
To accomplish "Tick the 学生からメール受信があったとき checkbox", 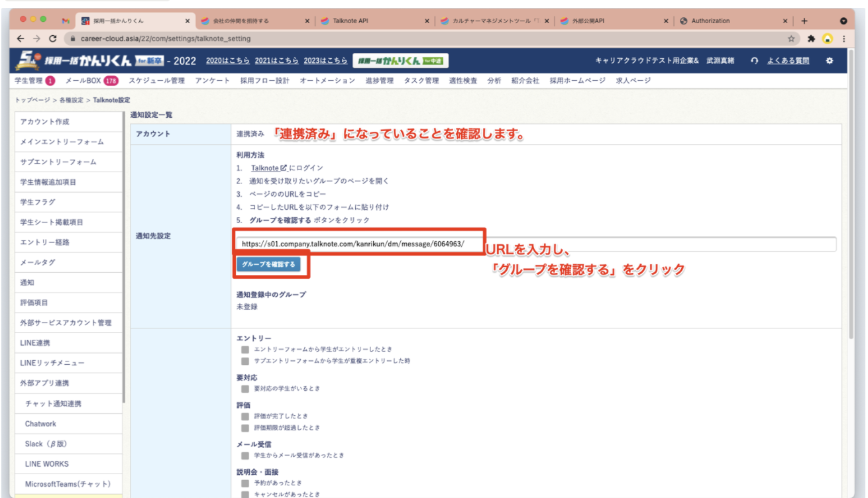I will (245, 455).
